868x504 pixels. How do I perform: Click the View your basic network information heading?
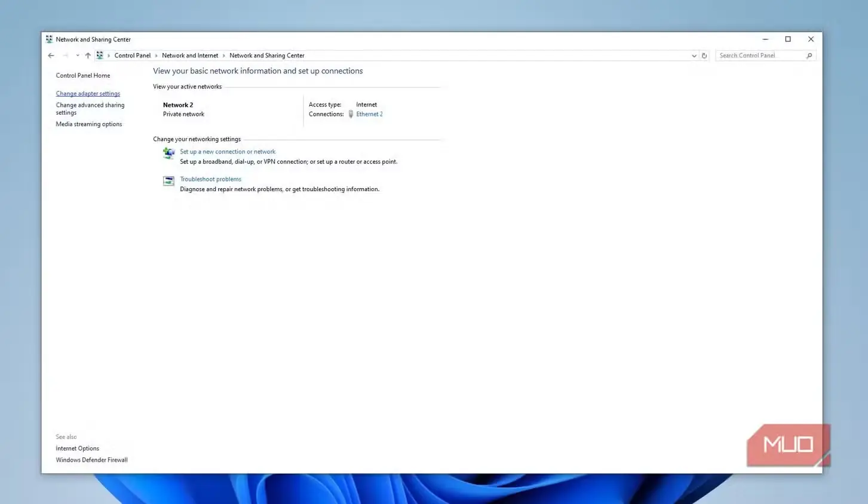[x=258, y=71]
